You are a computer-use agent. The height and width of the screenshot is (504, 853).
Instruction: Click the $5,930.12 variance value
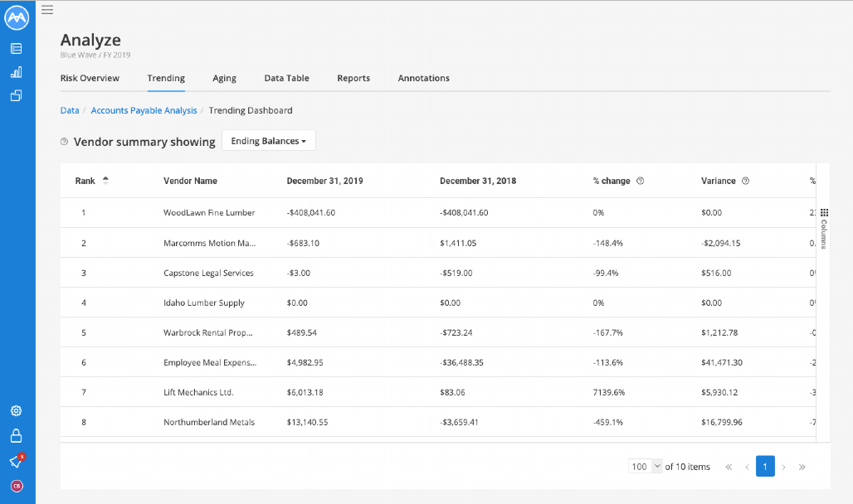(719, 393)
